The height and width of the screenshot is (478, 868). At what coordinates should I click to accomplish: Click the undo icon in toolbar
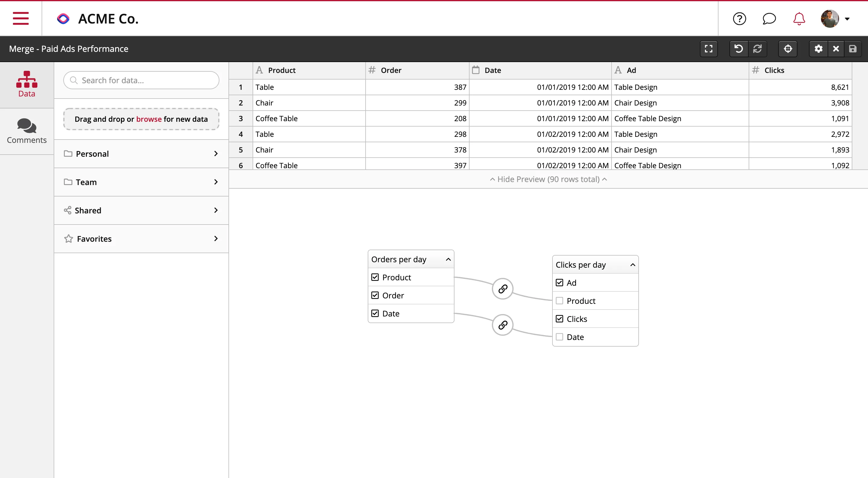pos(739,49)
